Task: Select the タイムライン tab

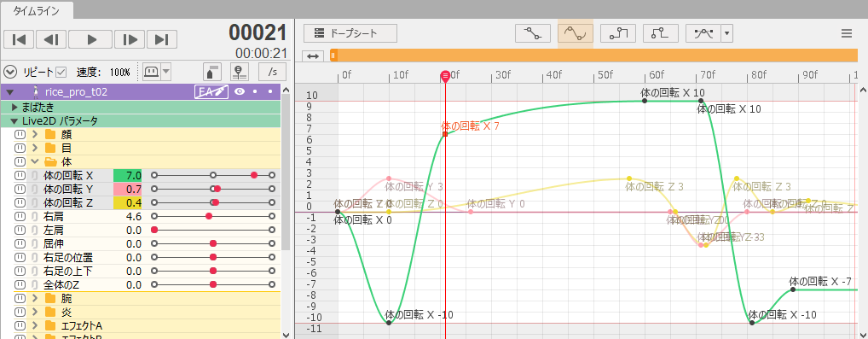Action: point(36,10)
